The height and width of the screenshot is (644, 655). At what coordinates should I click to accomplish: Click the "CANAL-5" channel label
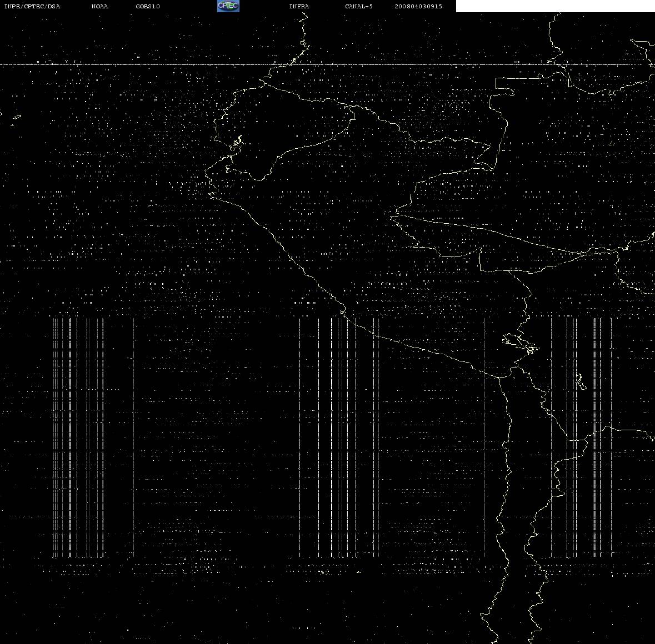(x=359, y=6)
